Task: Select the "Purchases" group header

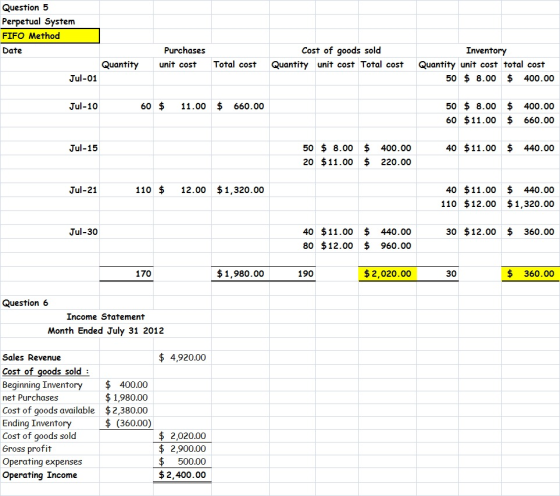Action: click(185, 50)
